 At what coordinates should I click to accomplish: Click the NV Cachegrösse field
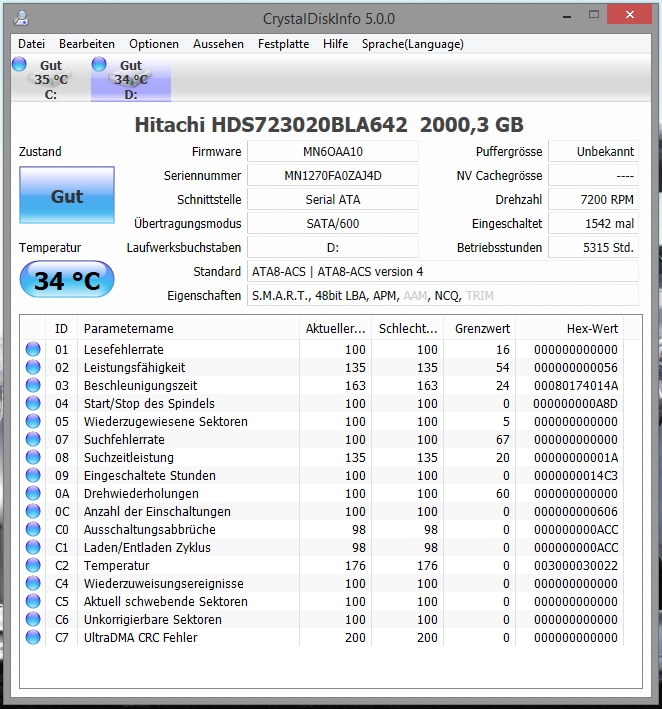click(593, 175)
